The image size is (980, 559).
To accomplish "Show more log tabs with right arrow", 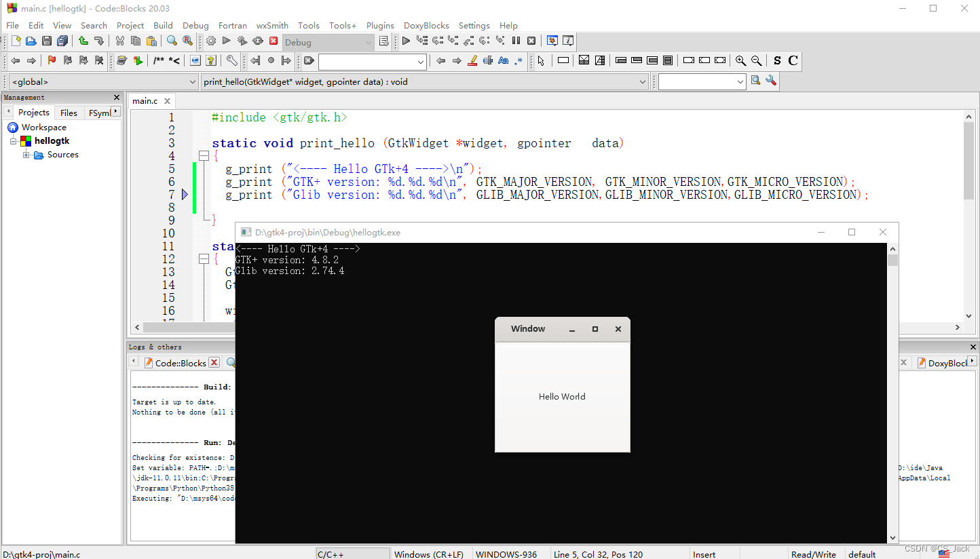I will tap(972, 361).
